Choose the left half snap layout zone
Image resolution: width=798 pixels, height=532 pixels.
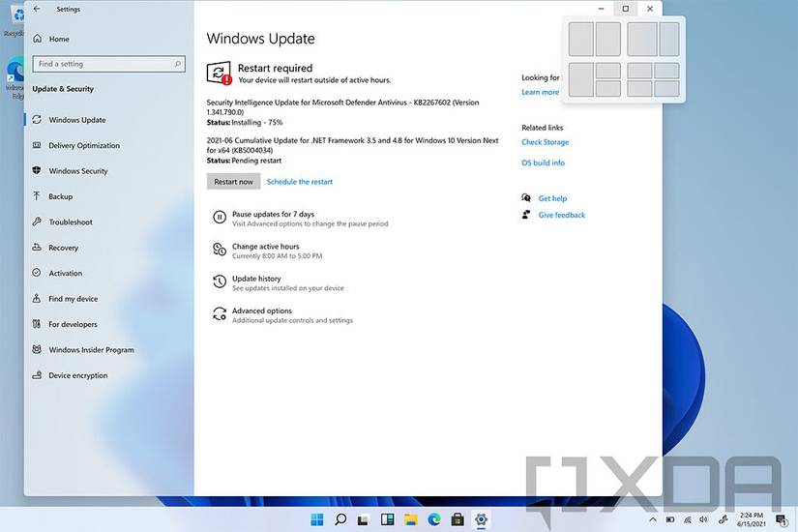pos(580,39)
